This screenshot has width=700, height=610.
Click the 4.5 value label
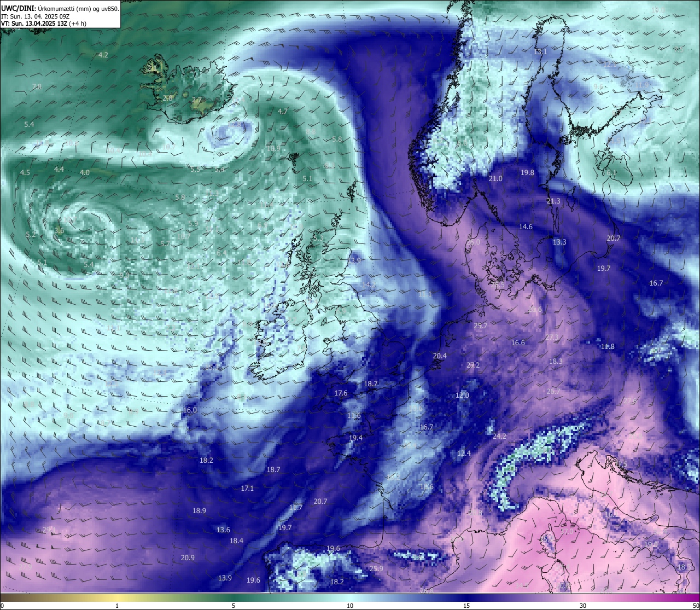(x=25, y=172)
